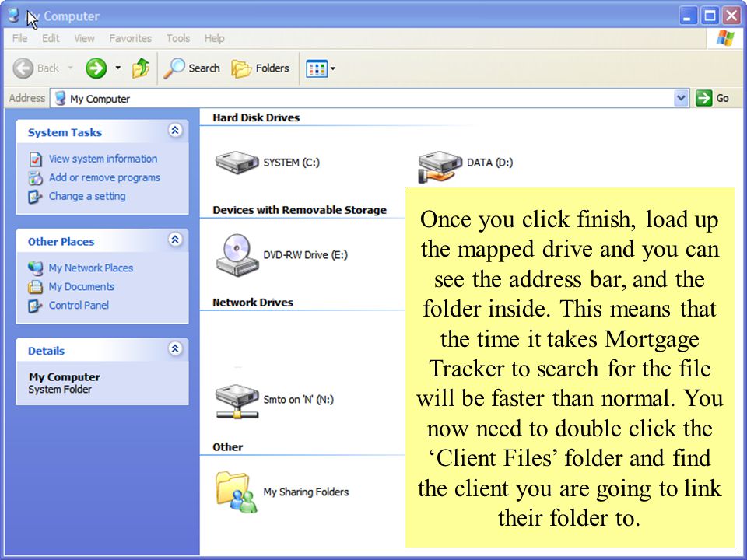Image resolution: width=747 pixels, height=560 pixels.
Task: Click the Details panel title
Action: pos(46,351)
